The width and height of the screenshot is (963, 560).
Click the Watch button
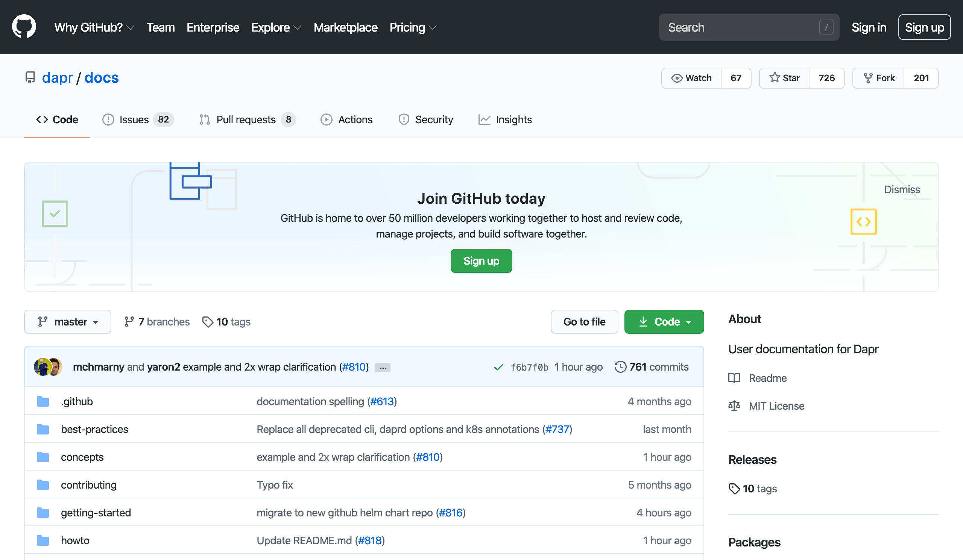[691, 78]
